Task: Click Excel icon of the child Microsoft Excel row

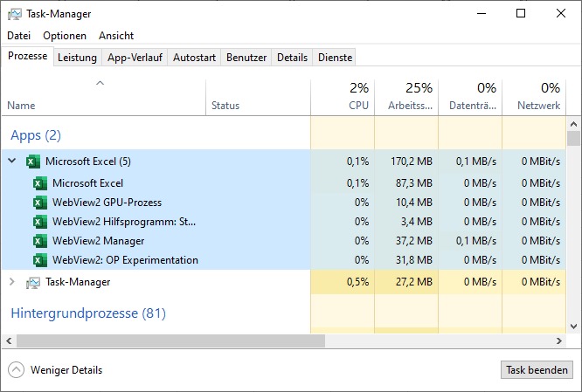Action: 40,183
